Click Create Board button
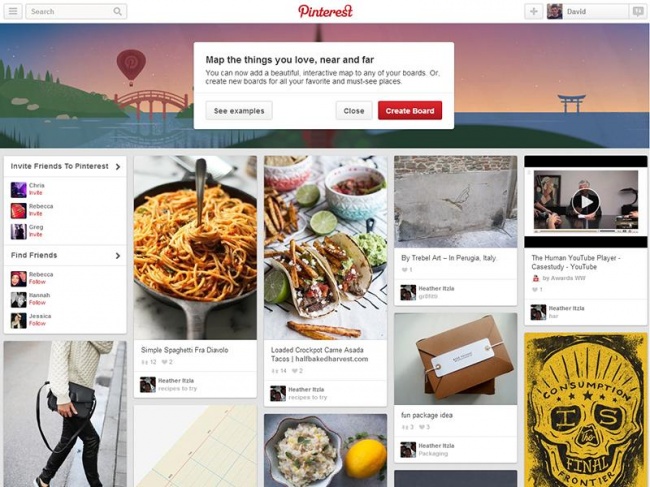 click(x=410, y=111)
